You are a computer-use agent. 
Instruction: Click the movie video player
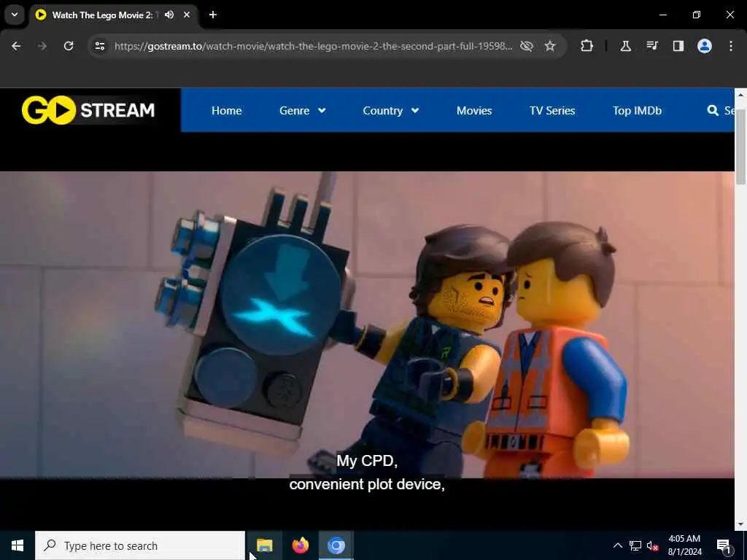(x=367, y=324)
